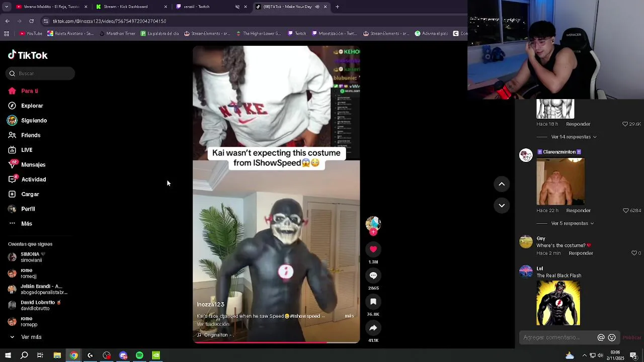Bookmark the video with the save icon
Viewport: 644px width, 362px height.
click(373, 301)
